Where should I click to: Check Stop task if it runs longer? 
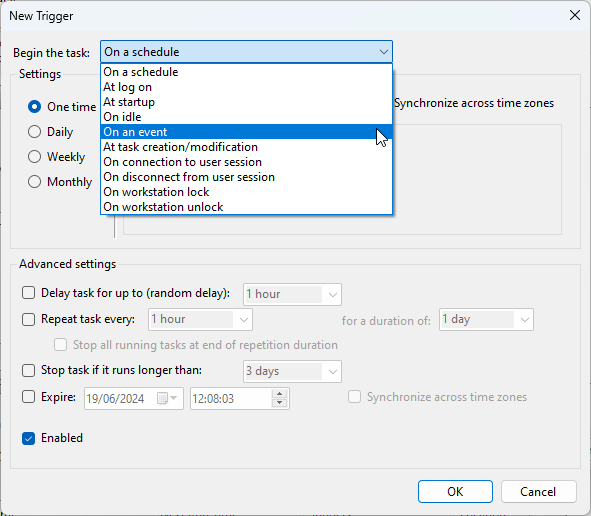(x=29, y=370)
